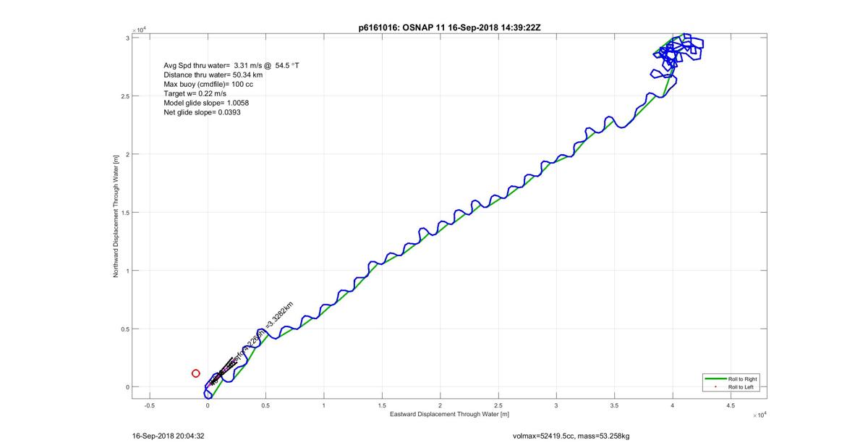Image resolution: width=868 pixels, height=448 pixels.
Task: Click the 'Roll to Left' legend entry
Action: tap(732, 387)
